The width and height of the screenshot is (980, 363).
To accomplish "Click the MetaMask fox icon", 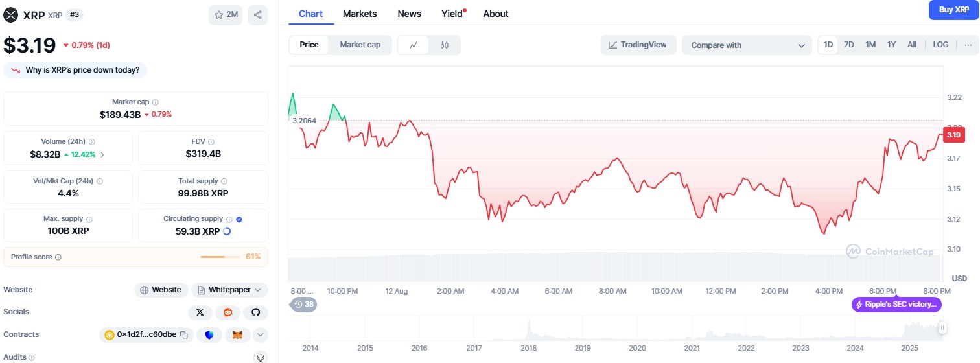I will coord(237,335).
